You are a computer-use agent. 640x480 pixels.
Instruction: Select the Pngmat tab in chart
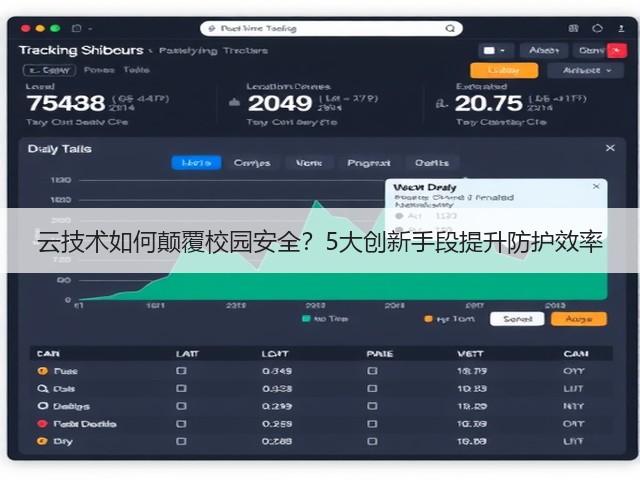[x=369, y=163]
